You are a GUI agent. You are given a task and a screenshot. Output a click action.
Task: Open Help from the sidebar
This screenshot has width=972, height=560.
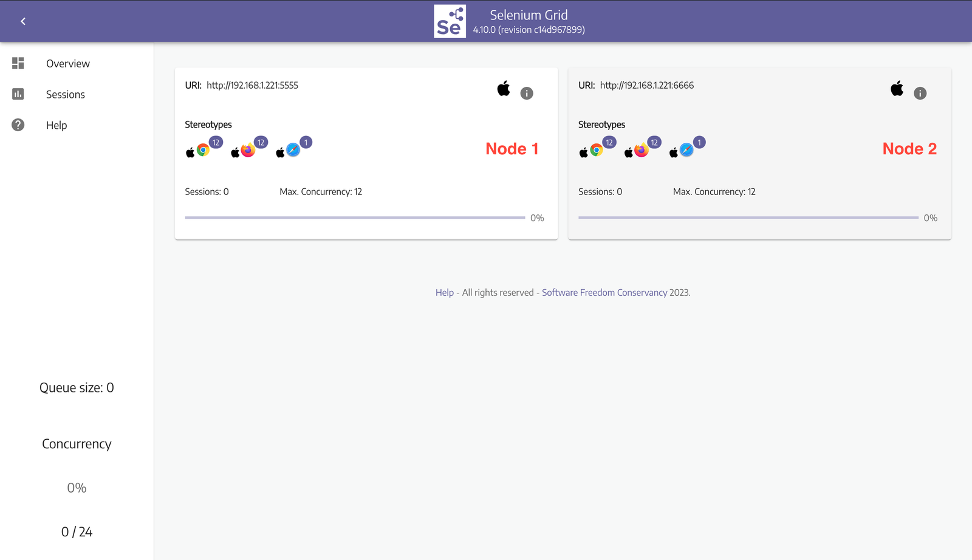click(56, 126)
